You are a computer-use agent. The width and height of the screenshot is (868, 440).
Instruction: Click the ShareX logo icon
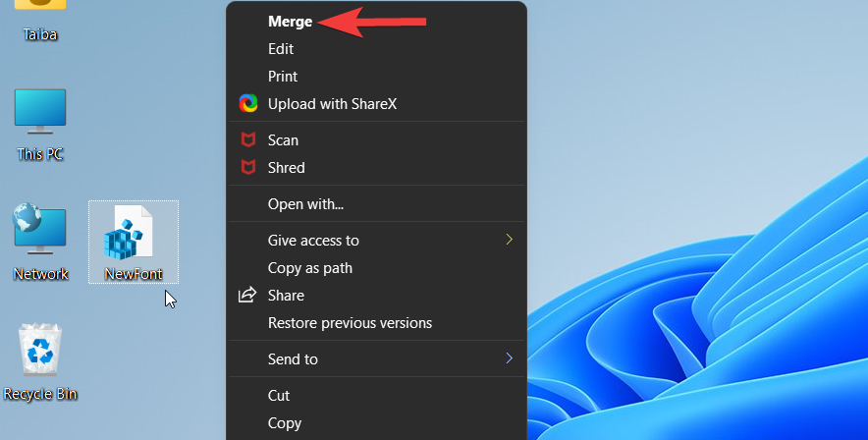[248, 103]
